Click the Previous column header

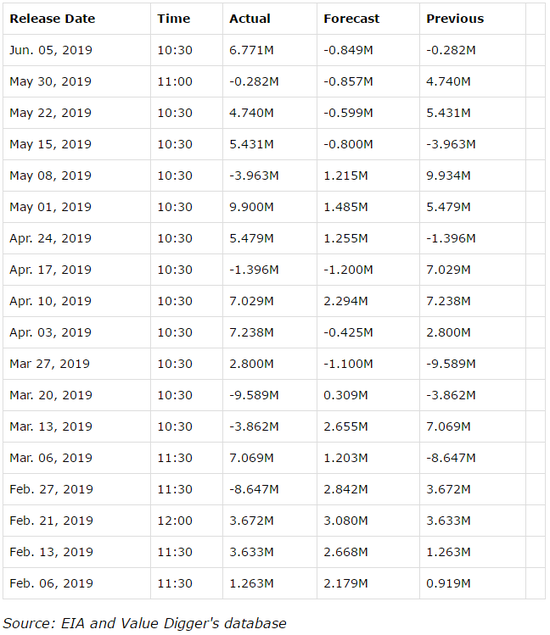(455, 19)
